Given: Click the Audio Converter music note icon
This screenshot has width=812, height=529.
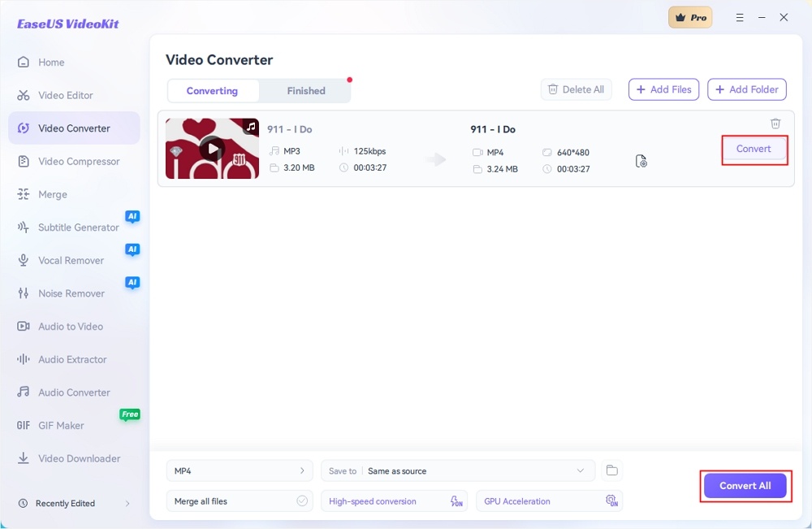Looking at the screenshot, I should point(24,392).
